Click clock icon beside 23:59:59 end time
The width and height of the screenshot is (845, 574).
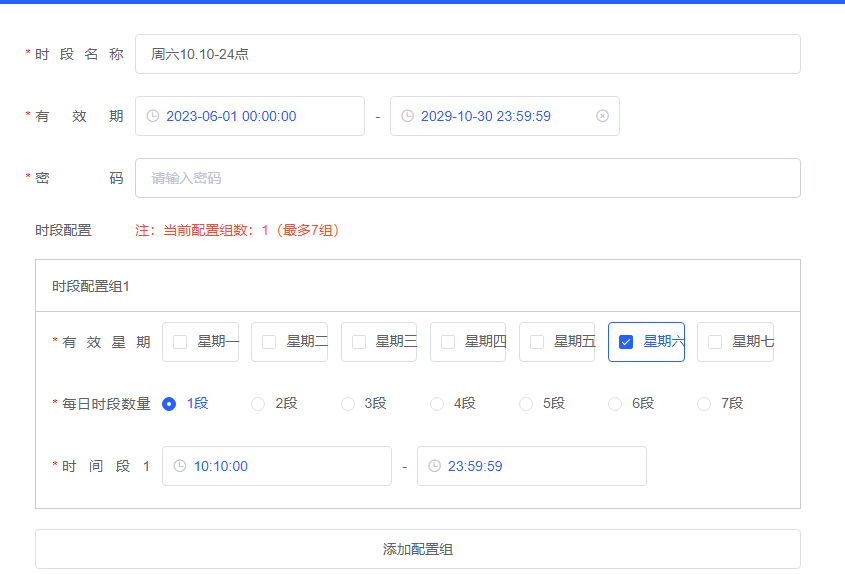435,466
